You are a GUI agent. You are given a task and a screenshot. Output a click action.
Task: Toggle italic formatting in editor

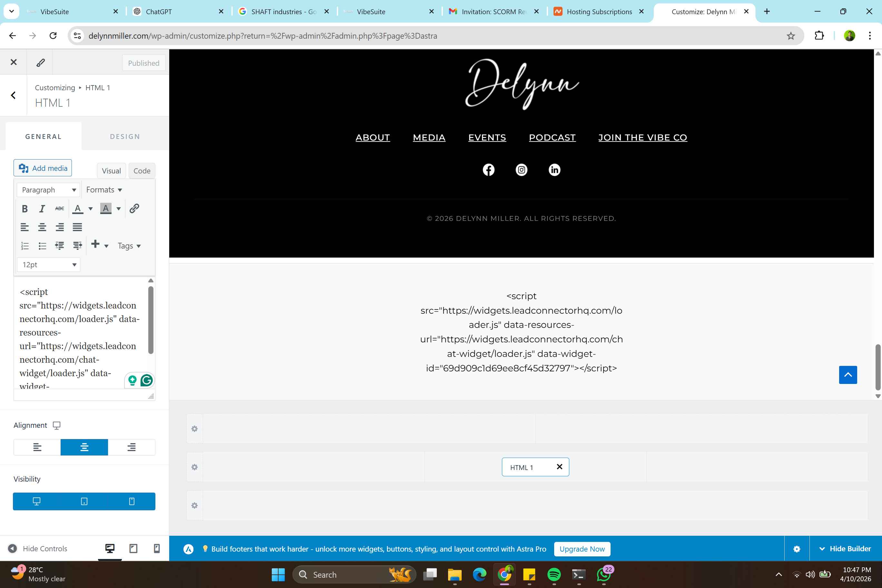(x=42, y=209)
